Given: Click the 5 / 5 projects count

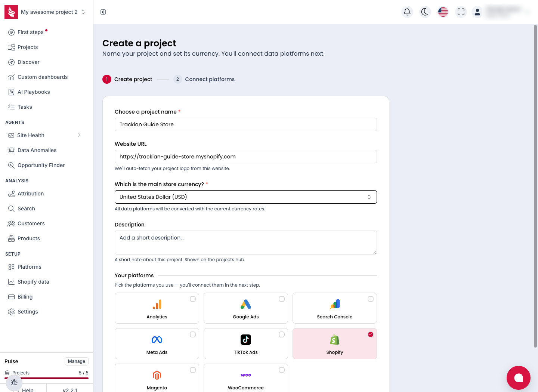Looking at the screenshot, I should tap(84, 373).
